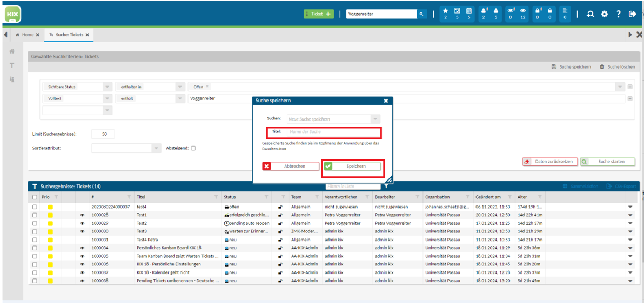Click the magnifier next to Voggenreiter search
This screenshot has width=644, height=306.
click(x=422, y=14)
